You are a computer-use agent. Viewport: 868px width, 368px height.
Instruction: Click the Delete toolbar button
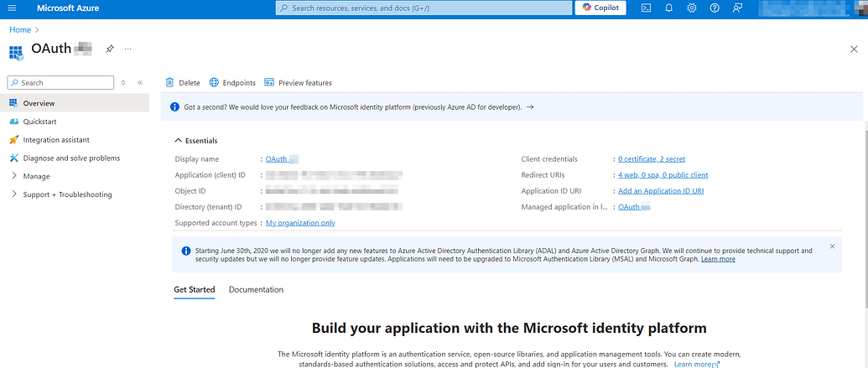(x=183, y=83)
